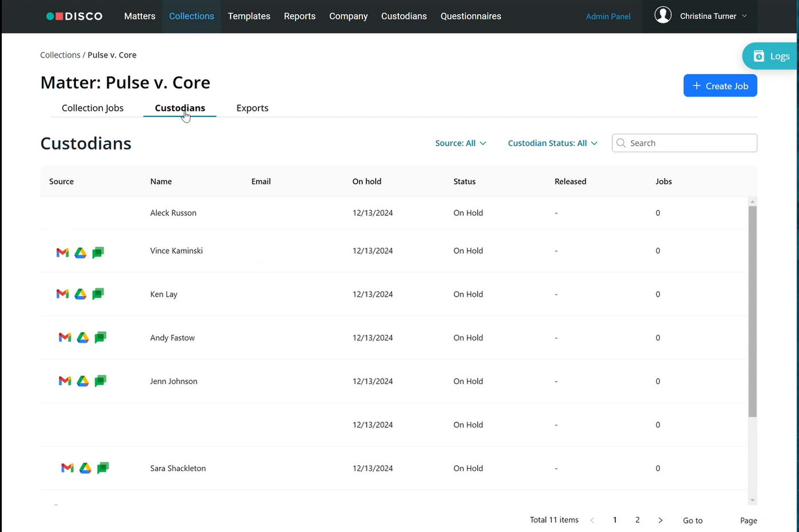The width and height of the screenshot is (799, 532).
Task: Click the Total 11 items text
Action: 554,520
